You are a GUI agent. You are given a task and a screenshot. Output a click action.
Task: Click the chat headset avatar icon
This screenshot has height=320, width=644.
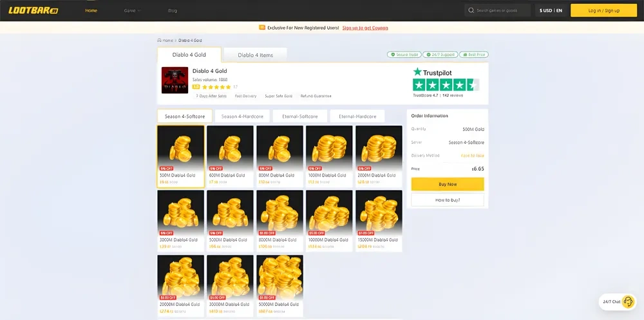pyautogui.click(x=627, y=301)
